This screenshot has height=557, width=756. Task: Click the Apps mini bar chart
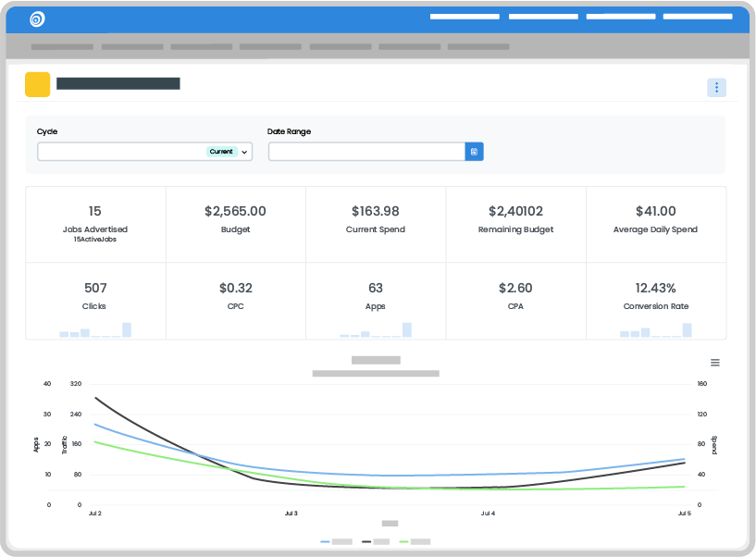tap(376, 330)
